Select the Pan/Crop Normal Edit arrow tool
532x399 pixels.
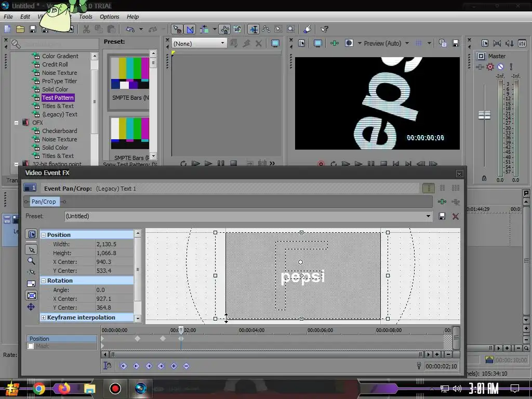[32, 250]
